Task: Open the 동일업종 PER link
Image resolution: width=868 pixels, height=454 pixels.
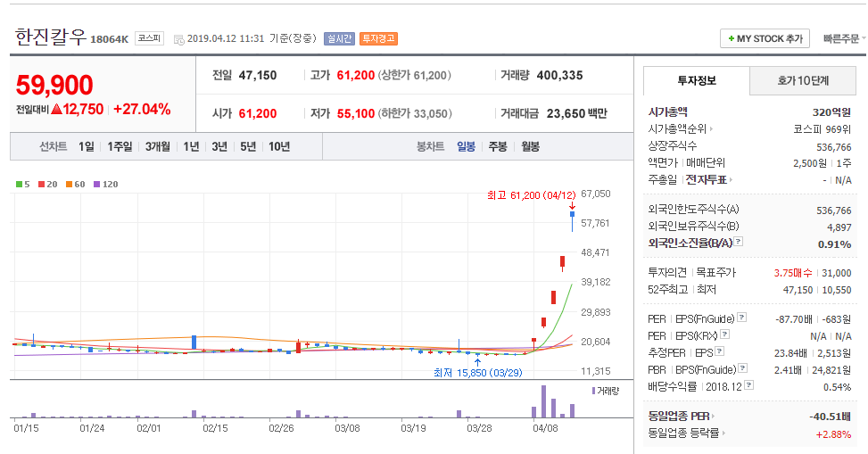Action: click(682, 417)
